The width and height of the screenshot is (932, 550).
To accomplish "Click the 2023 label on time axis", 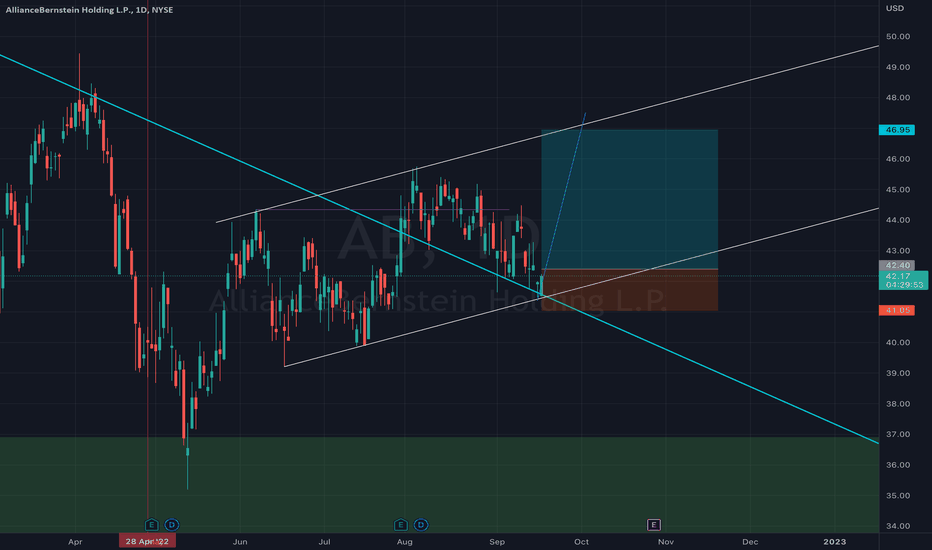I will pyautogui.click(x=834, y=542).
